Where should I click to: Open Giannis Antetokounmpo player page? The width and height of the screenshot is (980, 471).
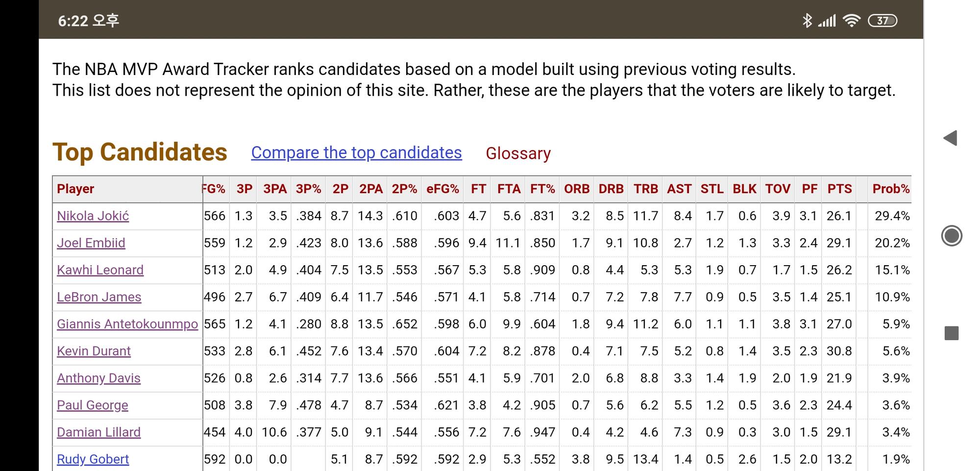(127, 324)
